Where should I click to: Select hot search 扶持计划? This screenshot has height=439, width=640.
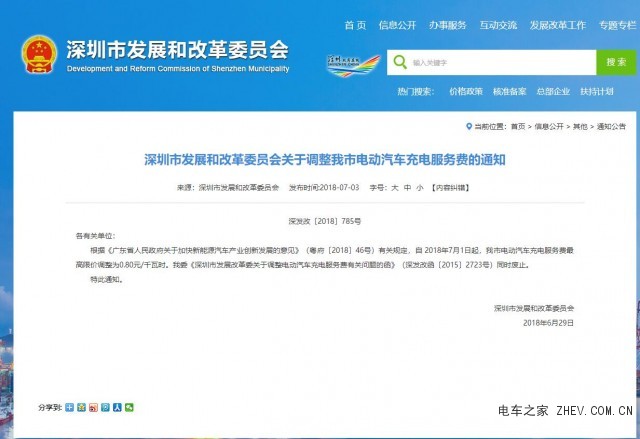(x=597, y=91)
